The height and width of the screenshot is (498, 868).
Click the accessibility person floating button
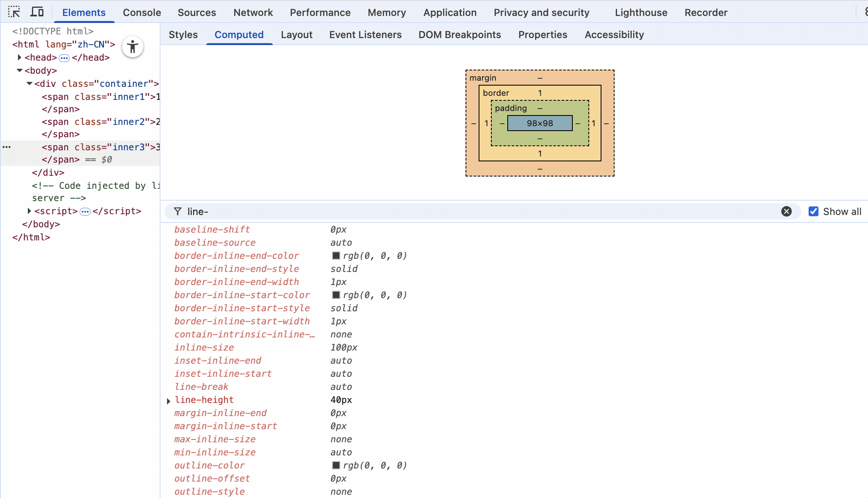click(132, 47)
